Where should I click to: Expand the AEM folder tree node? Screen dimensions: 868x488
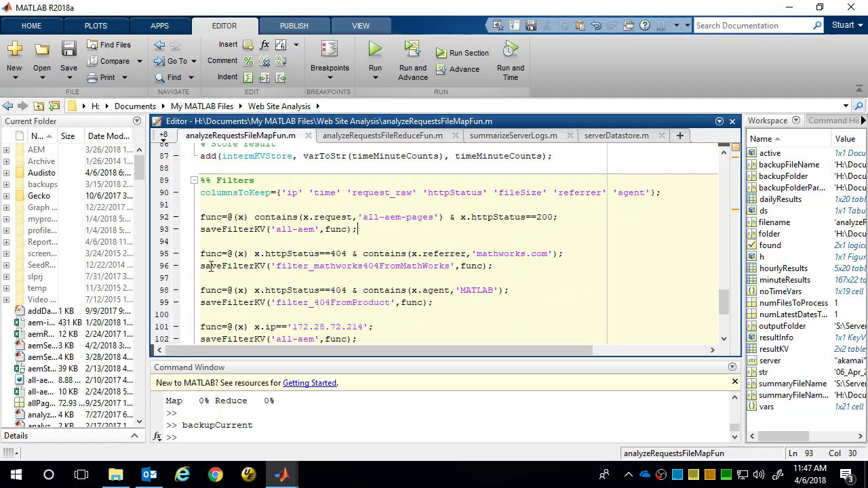[x=6, y=150]
